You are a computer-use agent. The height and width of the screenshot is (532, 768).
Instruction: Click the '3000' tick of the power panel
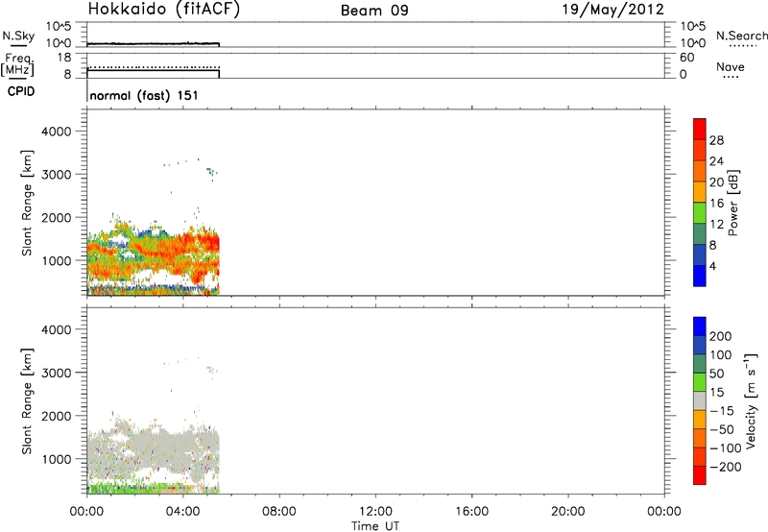pyautogui.click(x=57, y=175)
